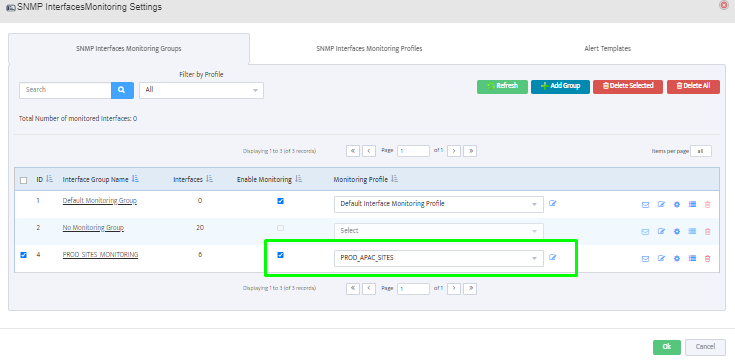
Task: Open the Alert Templates tab
Action: click(x=608, y=49)
